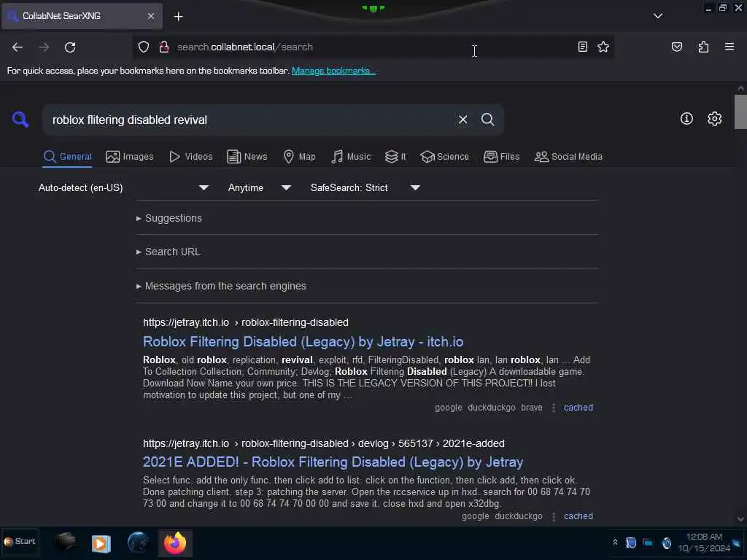
Task: Submit search with magnifier button
Action: click(x=487, y=120)
